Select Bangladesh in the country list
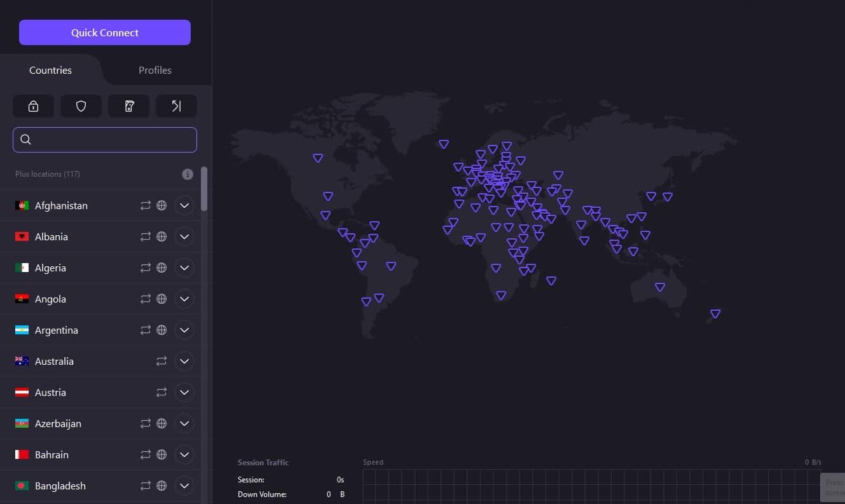This screenshot has height=504, width=845. click(x=100, y=486)
